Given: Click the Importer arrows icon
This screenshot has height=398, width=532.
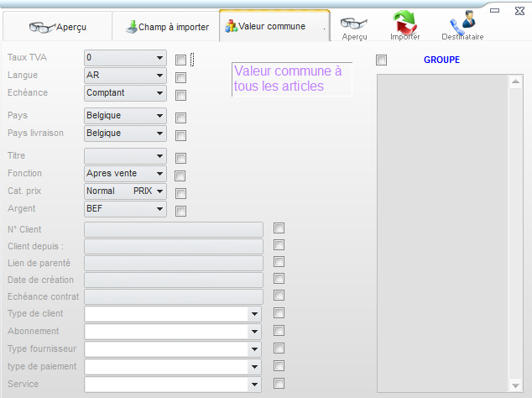Looking at the screenshot, I should (x=405, y=24).
